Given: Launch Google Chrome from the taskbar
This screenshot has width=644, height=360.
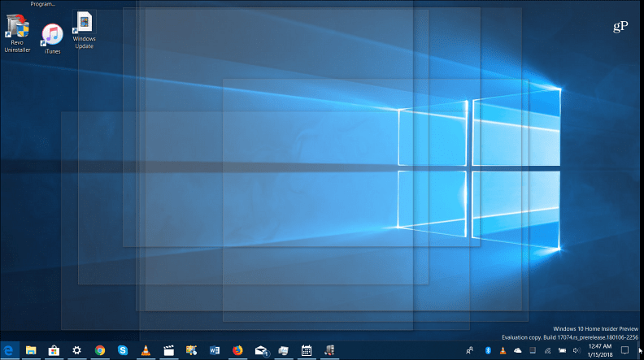Looking at the screenshot, I should pyautogui.click(x=100, y=350).
